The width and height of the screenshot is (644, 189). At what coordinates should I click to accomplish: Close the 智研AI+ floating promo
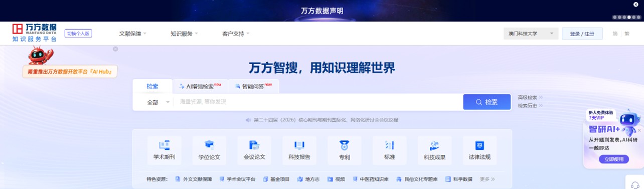tap(639, 130)
